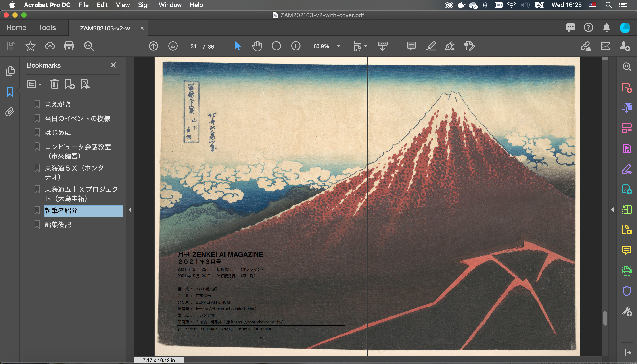Close the ZAM202103-v2-w... document tab
This screenshot has width=637, height=364.
142,28
